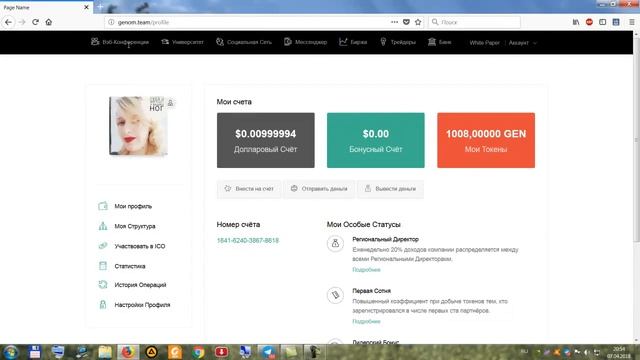Open the Долларовый Счёт card
The height and width of the screenshot is (360, 640).
coord(266,140)
